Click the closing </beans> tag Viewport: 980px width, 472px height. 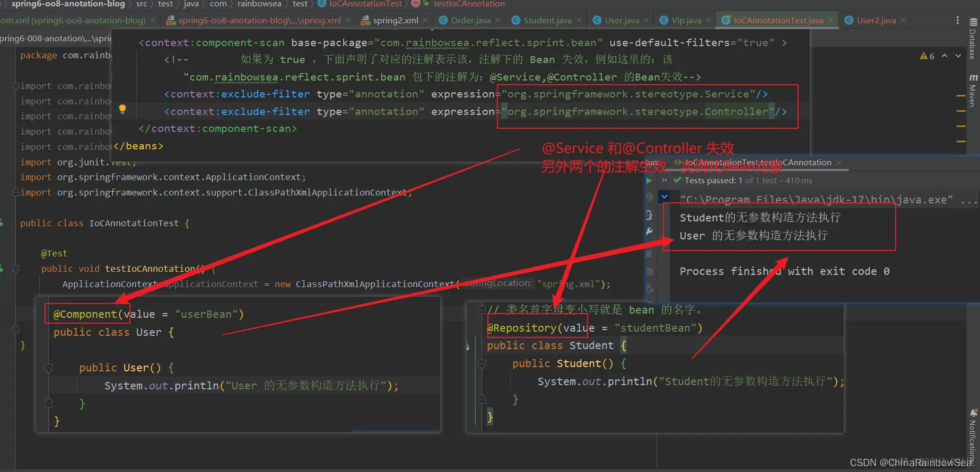point(138,146)
